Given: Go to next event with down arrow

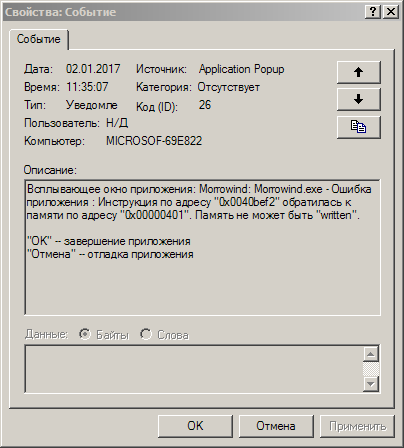Looking at the screenshot, I should coord(358,99).
